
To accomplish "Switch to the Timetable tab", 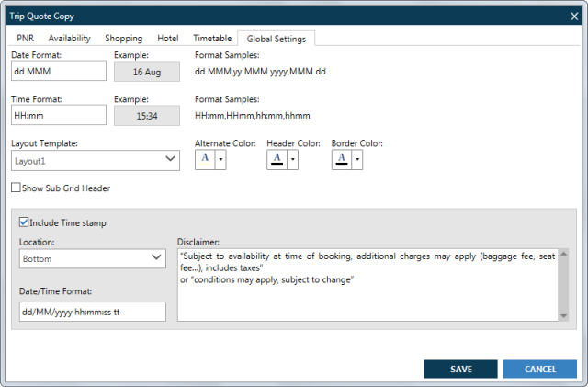I will coord(211,39).
